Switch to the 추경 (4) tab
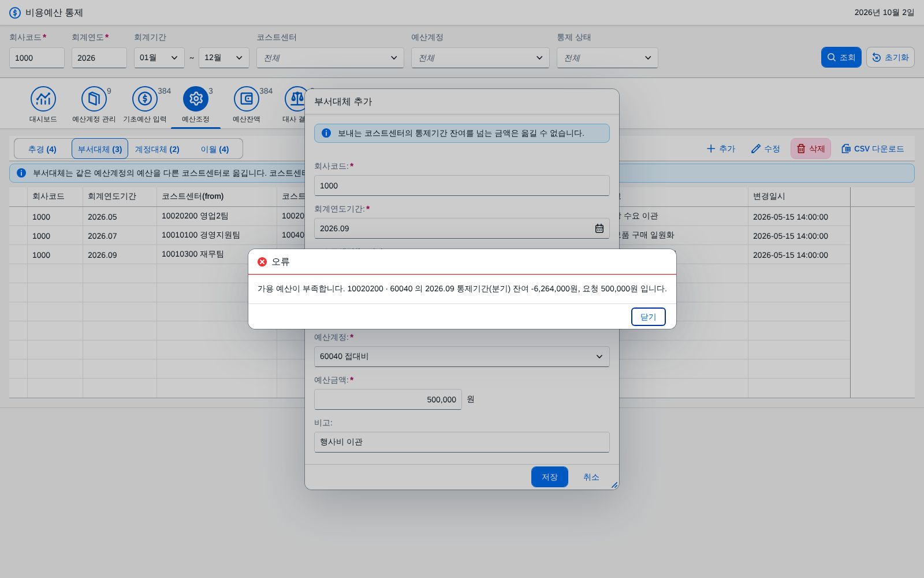 tap(42, 149)
